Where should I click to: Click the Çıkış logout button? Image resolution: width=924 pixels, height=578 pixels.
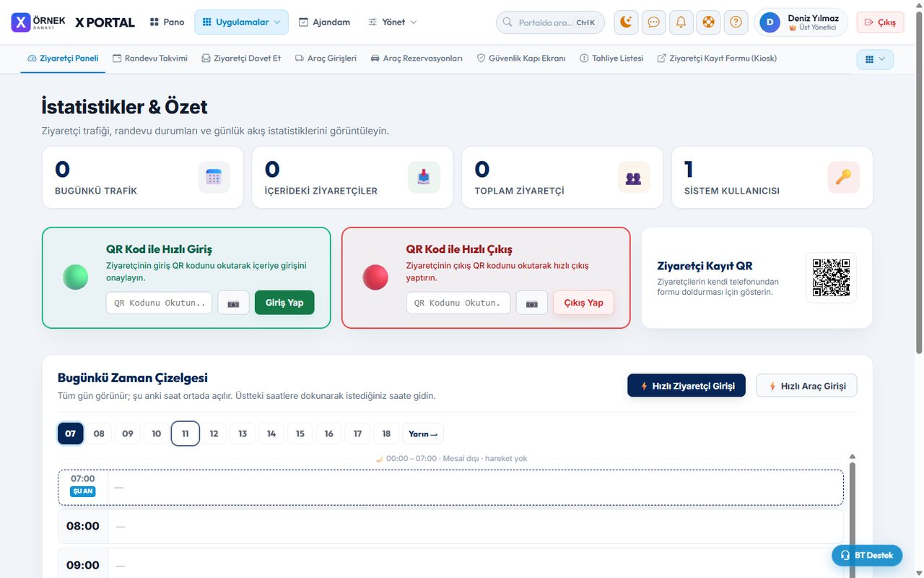(x=880, y=22)
